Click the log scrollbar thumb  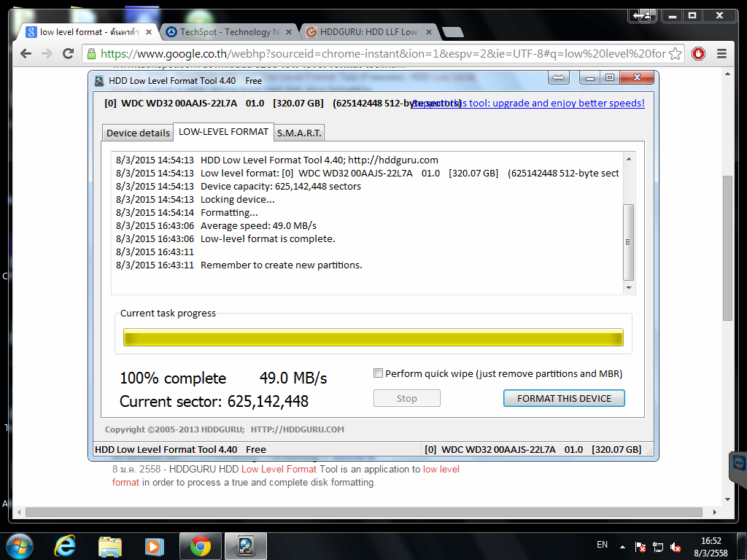(x=629, y=242)
